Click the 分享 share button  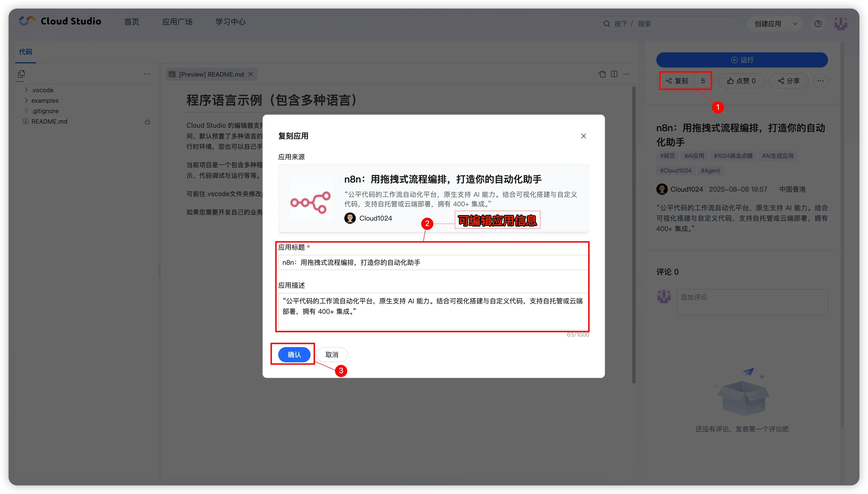pyautogui.click(x=789, y=81)
